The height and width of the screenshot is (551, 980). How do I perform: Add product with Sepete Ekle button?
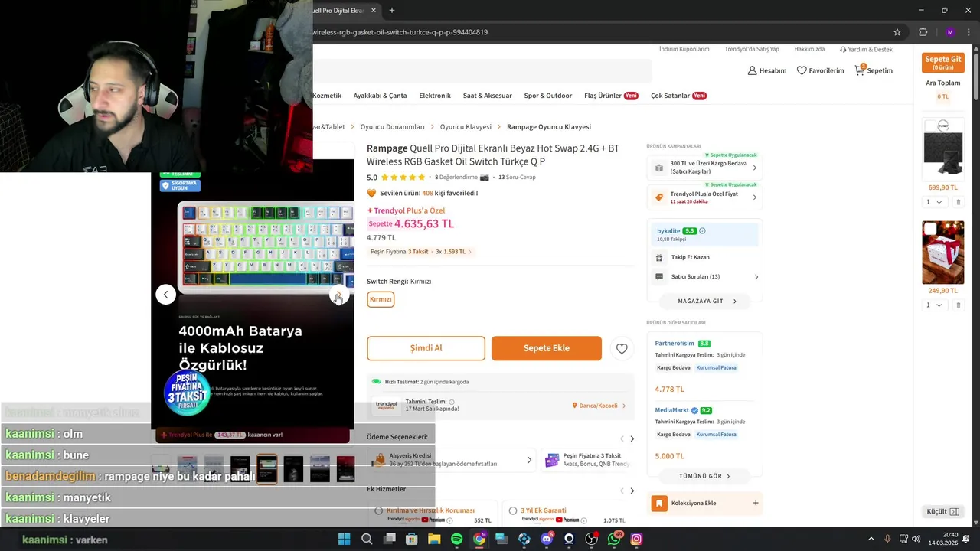[x=547, y=348]
